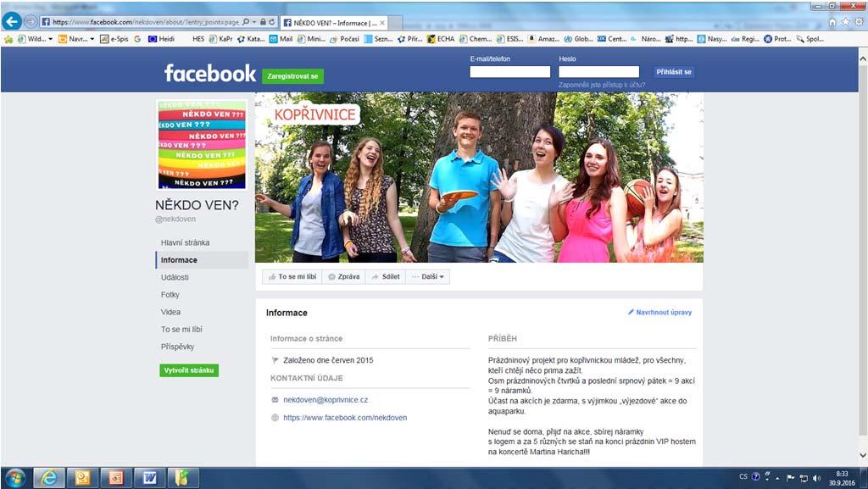
Task: Click the security lock icon in address bar
Action: pos(263,22)
